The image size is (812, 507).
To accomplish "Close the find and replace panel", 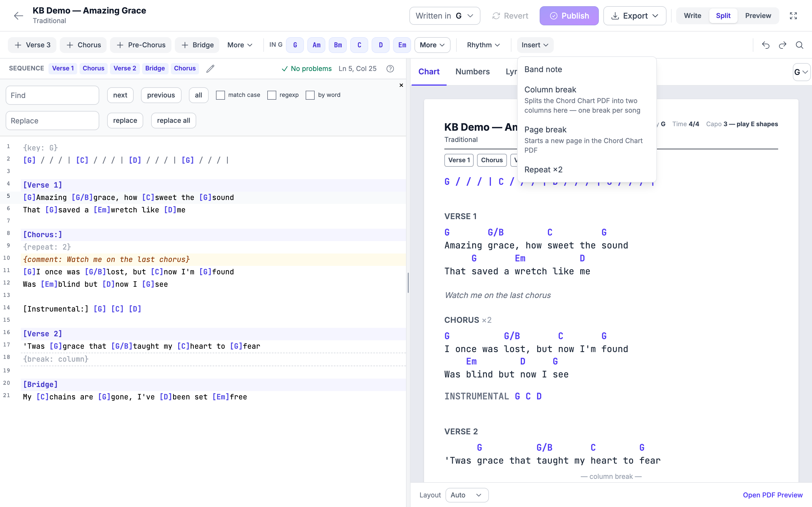I will [x=401, y=85].
